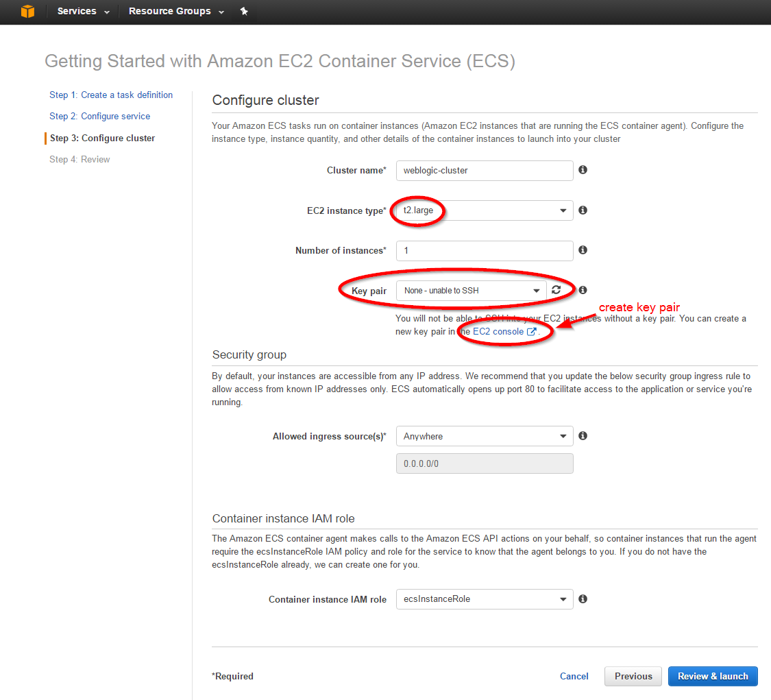Viewport: 771px width, 700px height.
Task: Go to Step 2: Configure service
Action: click(99, 116)
